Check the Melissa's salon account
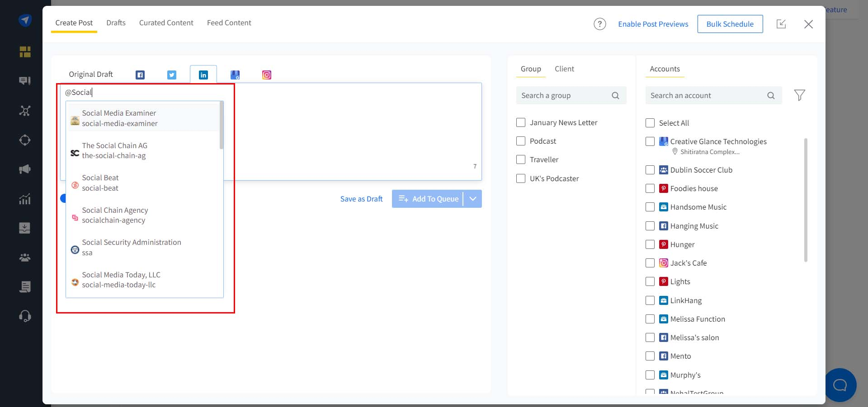 tap(650, 337)
